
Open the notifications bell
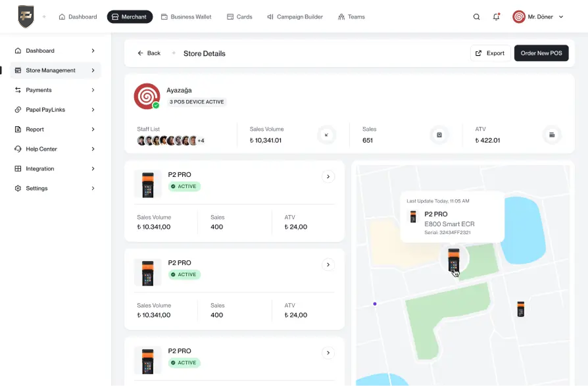tap(496, 17)
